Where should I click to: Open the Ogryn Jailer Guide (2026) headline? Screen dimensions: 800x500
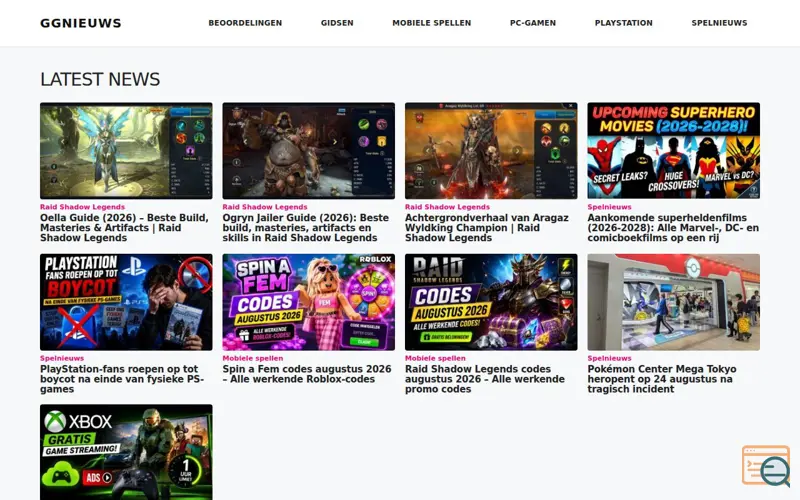[306, 228]
